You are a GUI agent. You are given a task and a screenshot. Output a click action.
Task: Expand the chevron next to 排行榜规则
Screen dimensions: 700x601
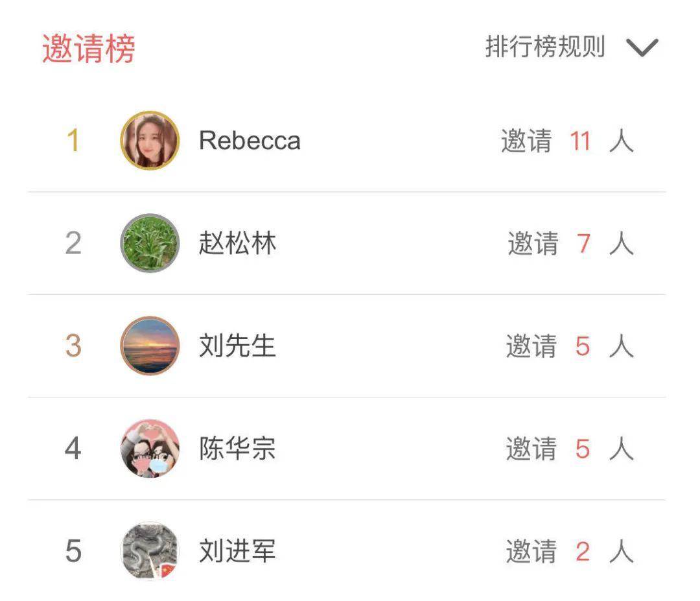point(642,47)
